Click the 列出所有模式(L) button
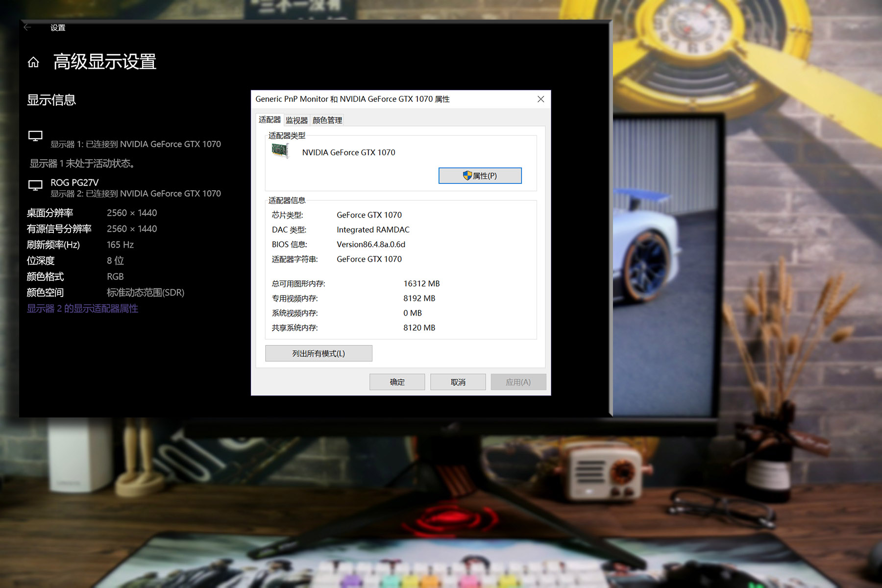 click(318, 353)
